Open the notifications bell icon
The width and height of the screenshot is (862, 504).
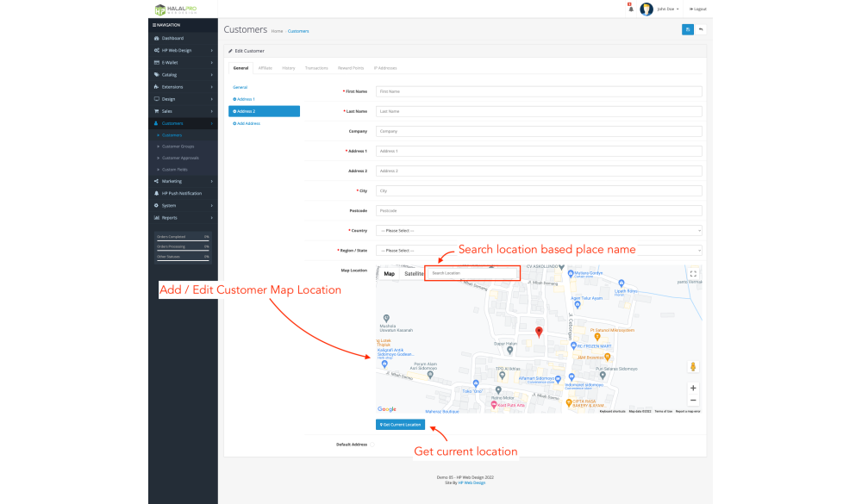click(x=630, y=9)
